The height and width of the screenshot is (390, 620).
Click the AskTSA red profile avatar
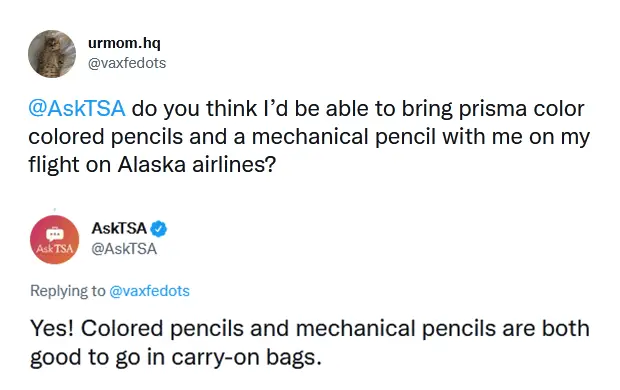[x=55, y=239]
